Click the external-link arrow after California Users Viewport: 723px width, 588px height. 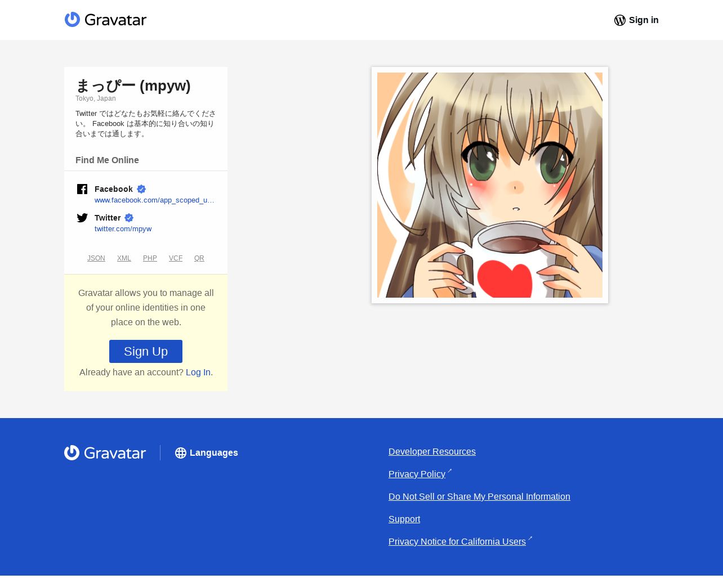point(530,538)
